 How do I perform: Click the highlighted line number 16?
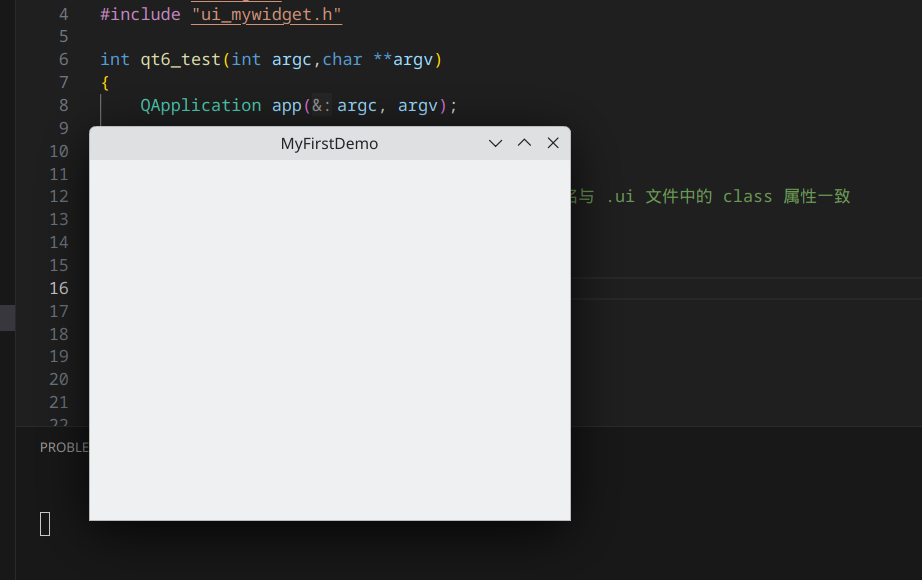(x=59, y=288)
